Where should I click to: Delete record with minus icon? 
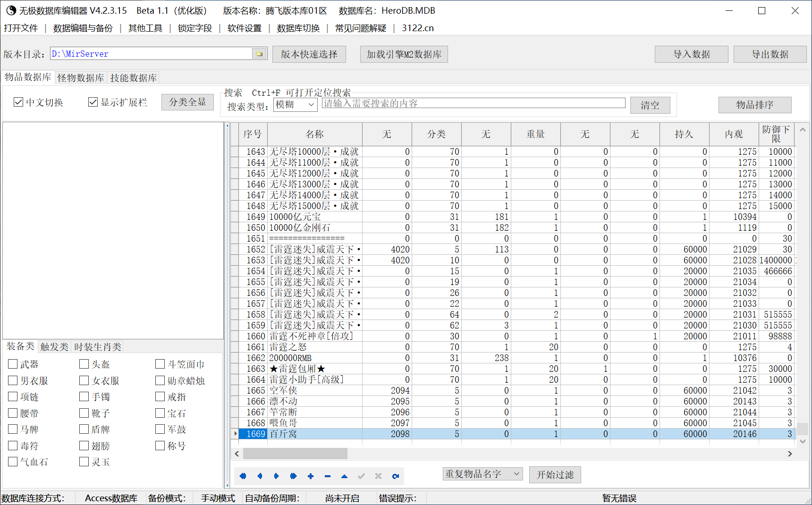328,476
